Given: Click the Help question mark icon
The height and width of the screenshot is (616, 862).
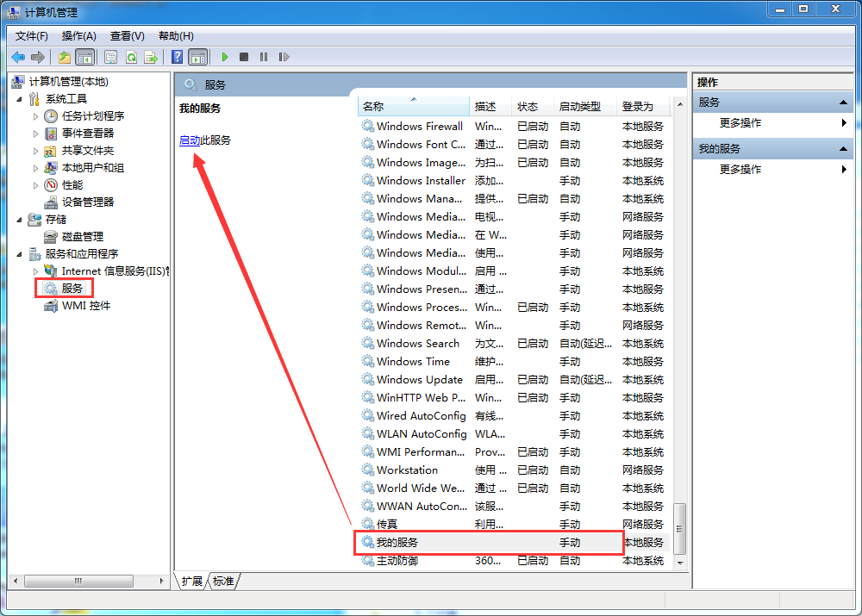Looking at the screenshot, I should click(x=177, y=57).
